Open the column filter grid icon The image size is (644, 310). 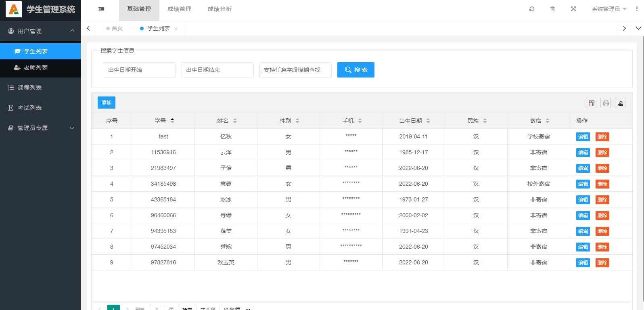click(591, 103)
